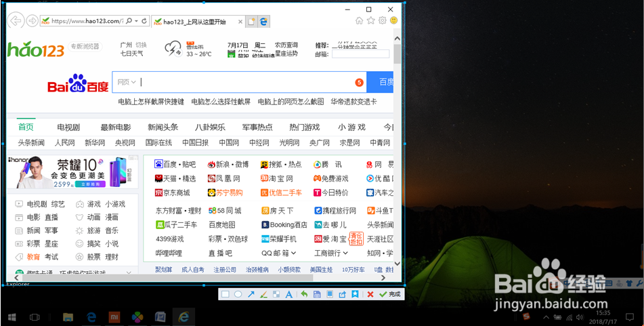Viewport: 644px width, 326px height.
Task: Click the page scroll down arrow
Action: point(397,264)
